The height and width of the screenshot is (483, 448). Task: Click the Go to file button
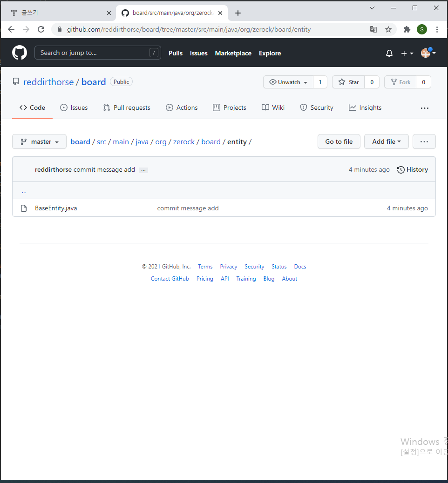click(339, 141)
